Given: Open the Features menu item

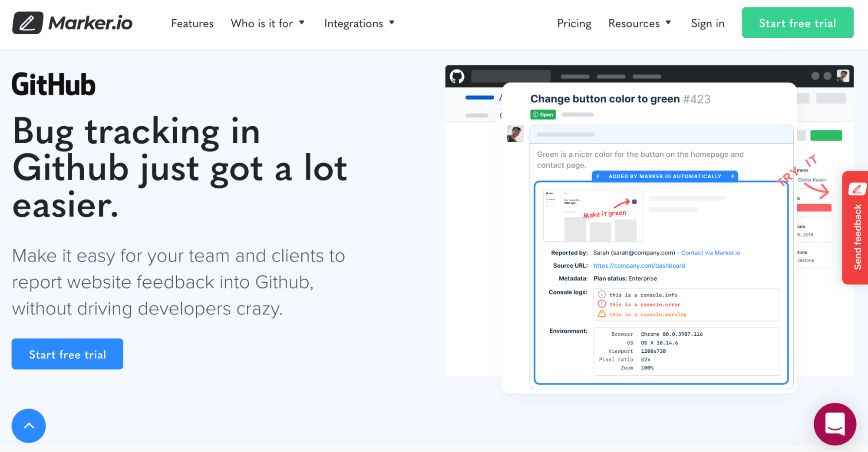Looking at the screenshot, I should (x=192, y=23).
